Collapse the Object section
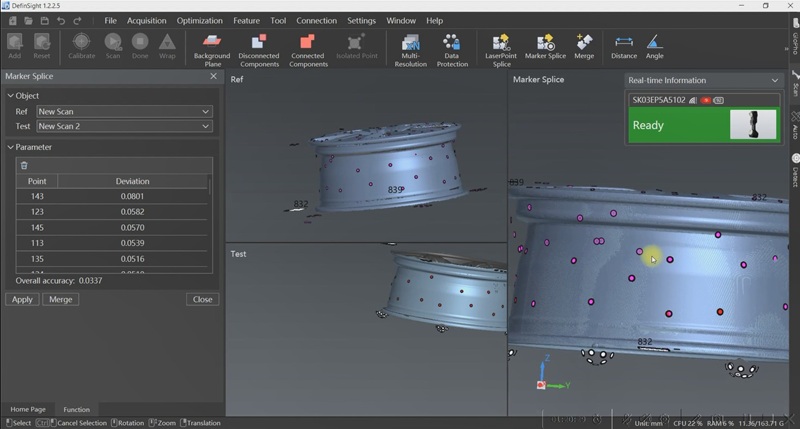Viewport: 800px width, 429px height. pyautogui.click(x=11, y=96)
